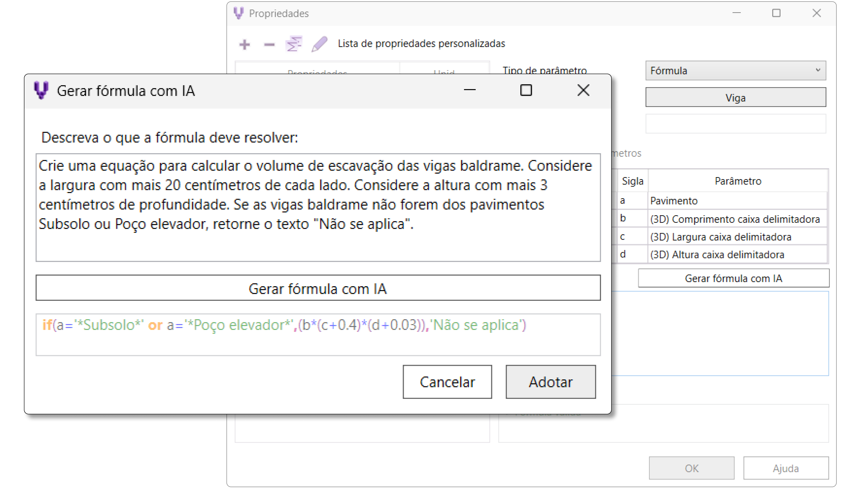Close the Gerar fórmula com IA dialog
868x488 pixels.
point(583,90)
